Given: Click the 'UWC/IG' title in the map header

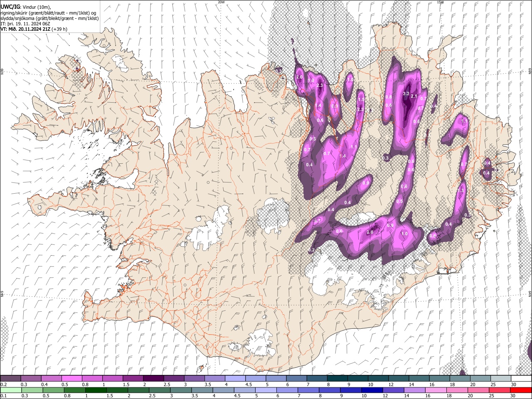Looking at the screenshot, I should 10,7.
